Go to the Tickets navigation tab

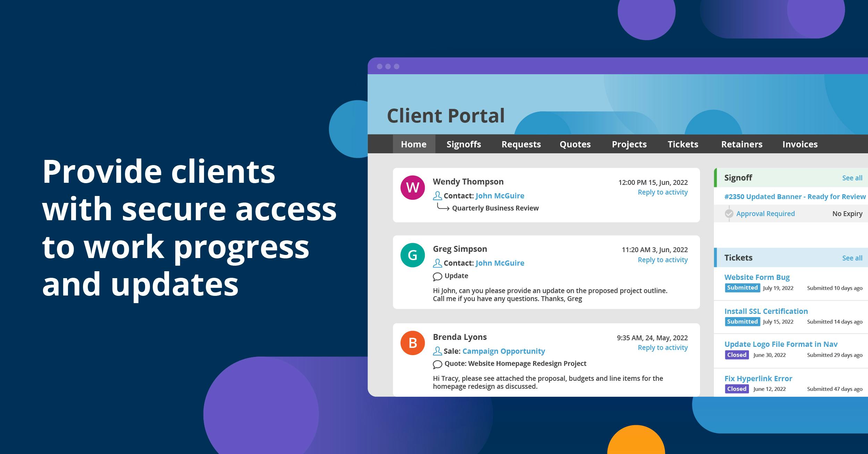(x=683, y=144)
